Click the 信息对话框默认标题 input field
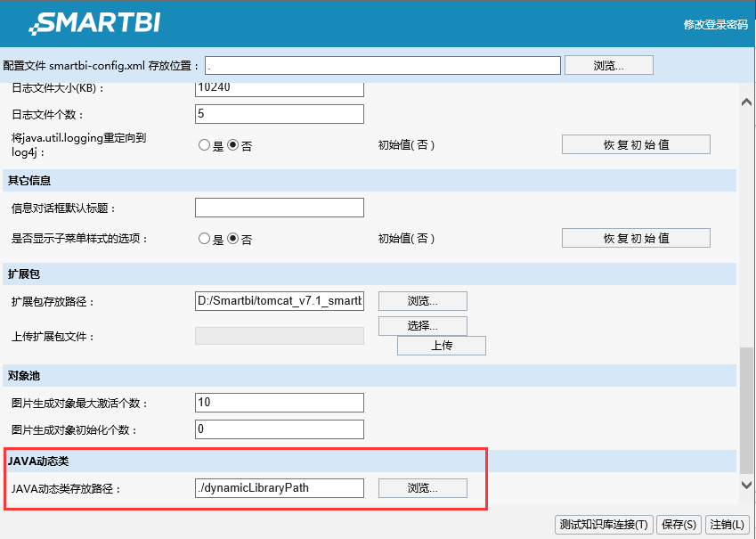The image size is (756, 539). point(280,208)
